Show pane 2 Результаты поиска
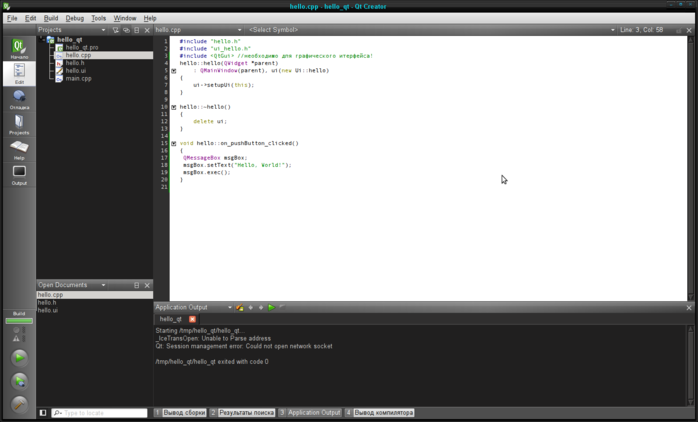This screenshot has width=698, height=422. point(242,413)
